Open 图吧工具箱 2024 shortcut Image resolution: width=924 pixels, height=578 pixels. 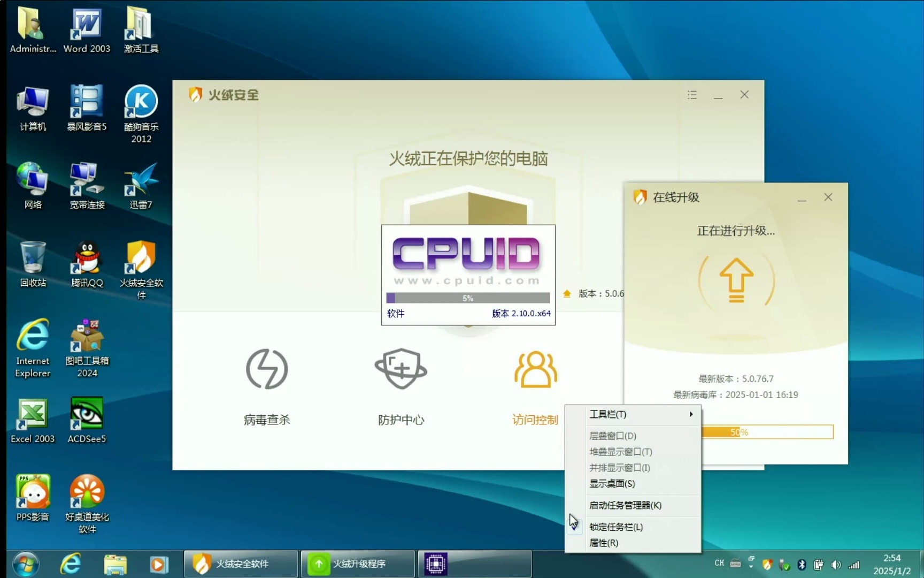(87, 348)
